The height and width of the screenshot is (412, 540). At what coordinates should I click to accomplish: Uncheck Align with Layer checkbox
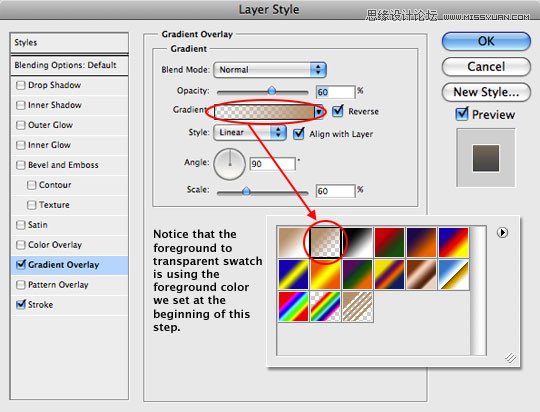(299, 134)
